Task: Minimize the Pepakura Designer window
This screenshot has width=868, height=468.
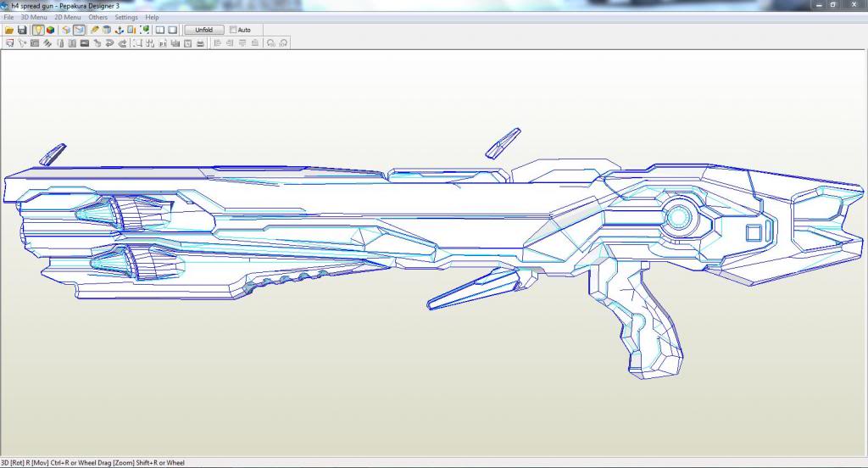Action: 820,5
